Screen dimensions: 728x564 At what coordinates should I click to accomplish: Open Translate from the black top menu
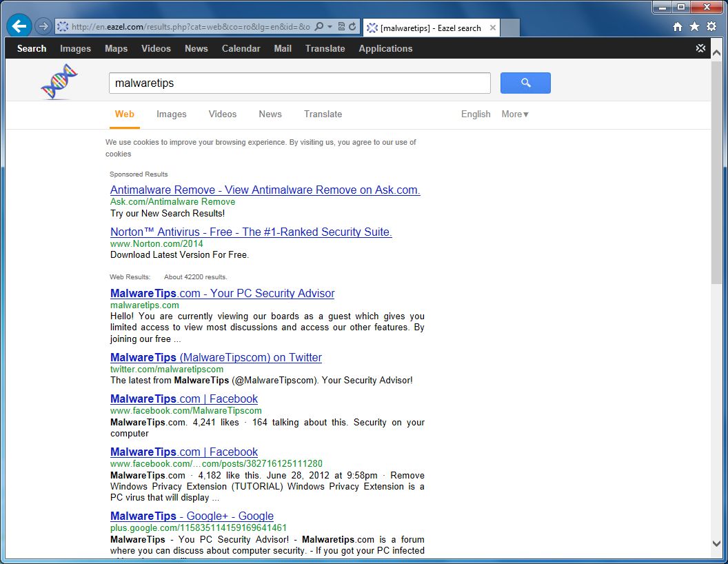[x=325, y=48]
